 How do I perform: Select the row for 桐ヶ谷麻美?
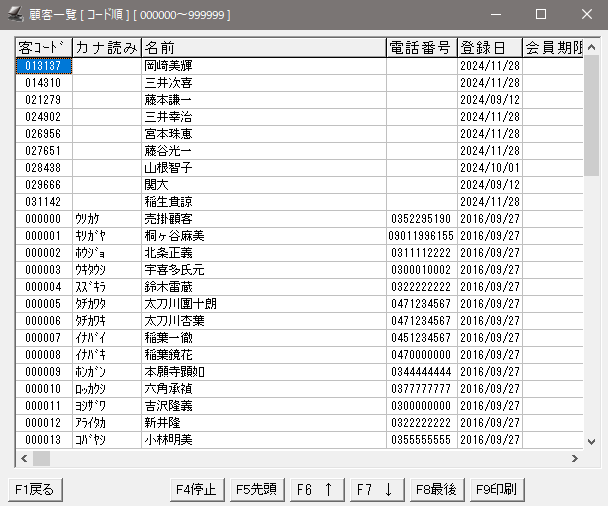pyautogui.click(x=263, y=235)
